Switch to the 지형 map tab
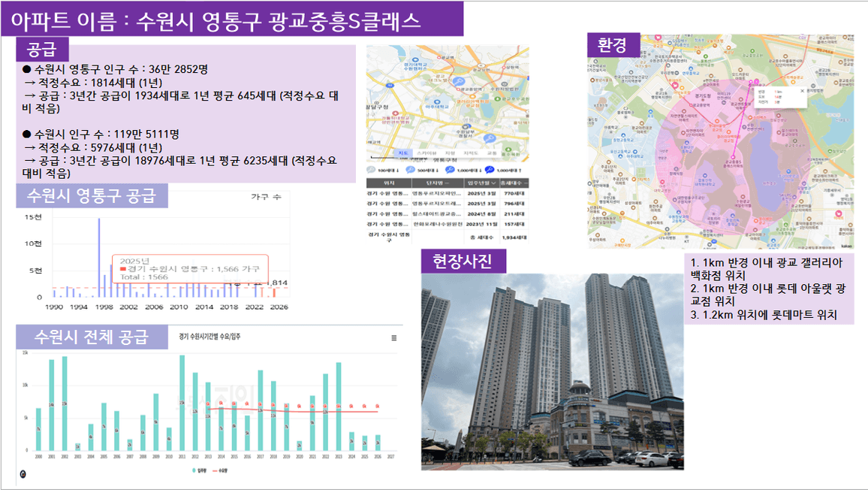This screenshot has height=490, width=868. click(x=450, y=153)
